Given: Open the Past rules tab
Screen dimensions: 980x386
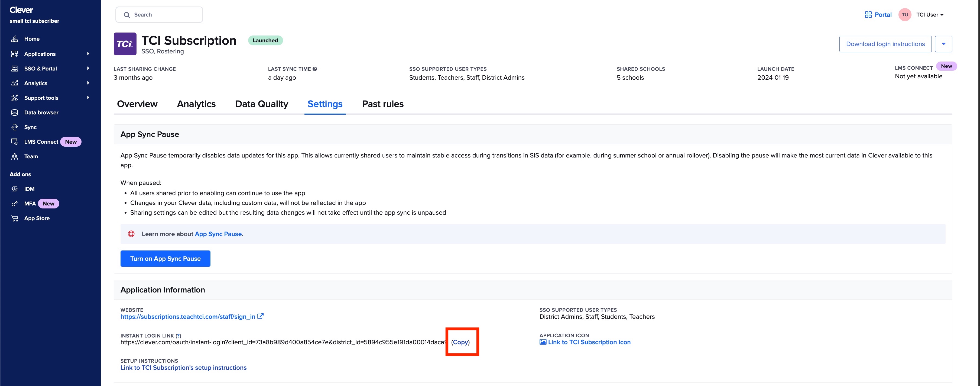Looking at the screenshot, I should click(x=383, y=104).
